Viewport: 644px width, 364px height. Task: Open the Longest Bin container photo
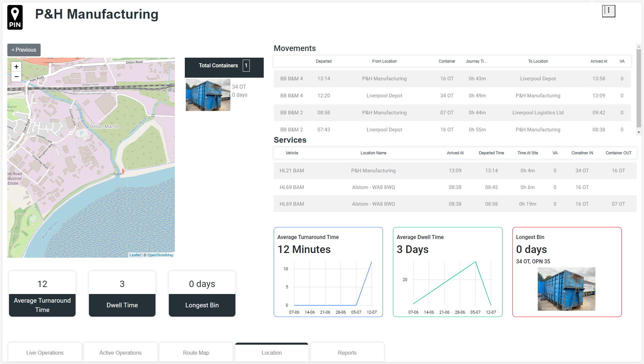click(566, 289)
